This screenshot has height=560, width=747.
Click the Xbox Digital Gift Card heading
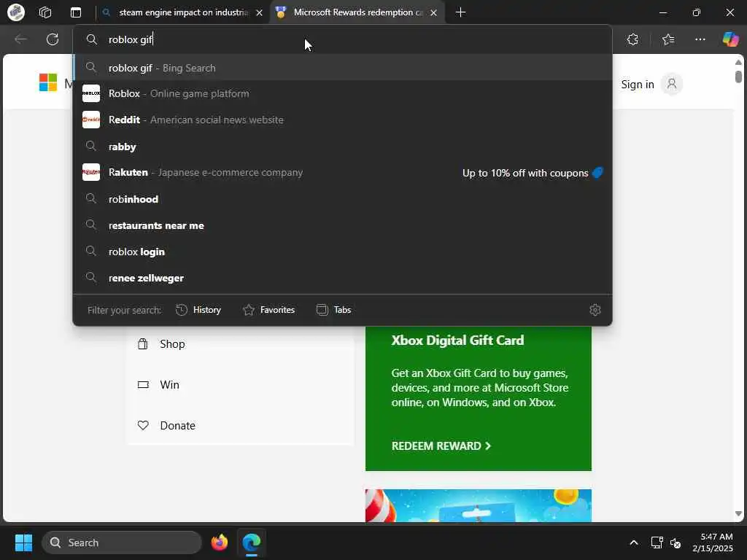[457, 341]
